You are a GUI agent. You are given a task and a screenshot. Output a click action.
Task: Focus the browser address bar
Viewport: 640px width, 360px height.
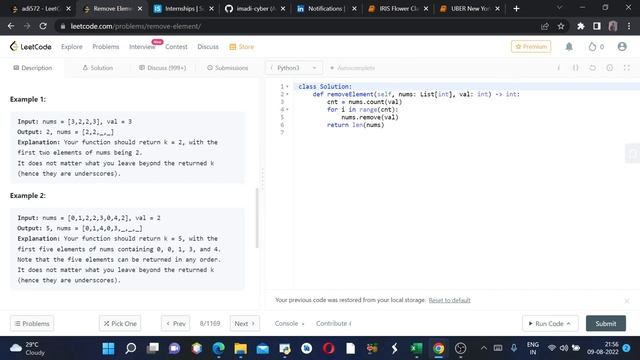[x=294, y=26]
